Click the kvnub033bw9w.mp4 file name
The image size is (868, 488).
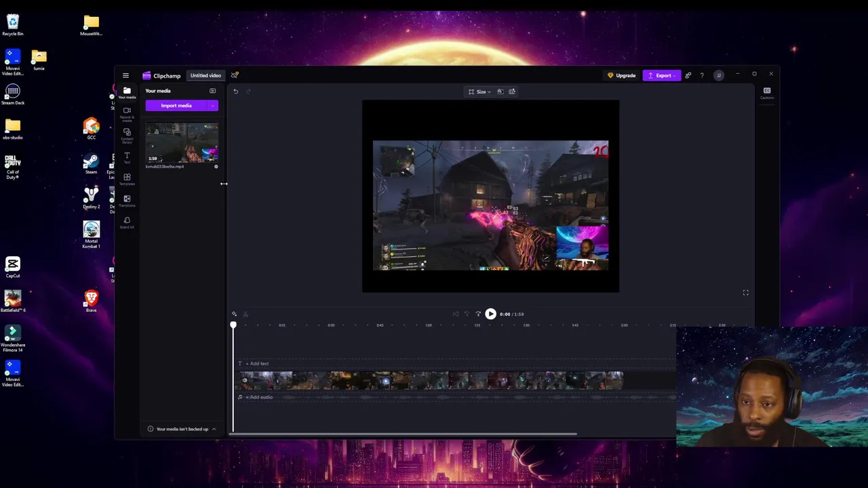[165, 167]
